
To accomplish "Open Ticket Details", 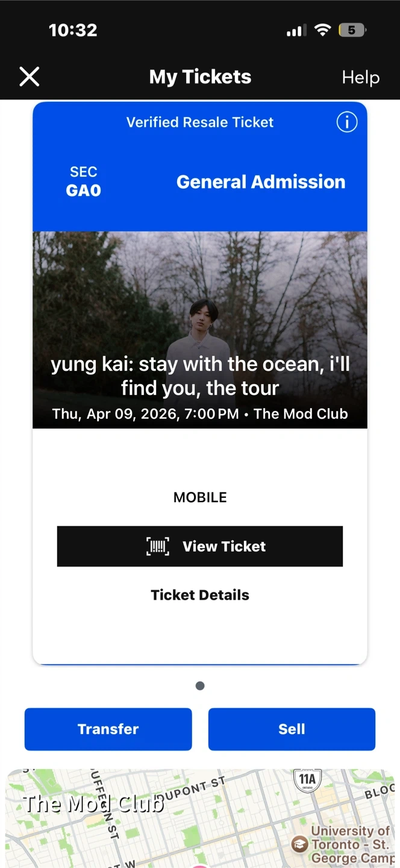I will [x=200, y=595].
